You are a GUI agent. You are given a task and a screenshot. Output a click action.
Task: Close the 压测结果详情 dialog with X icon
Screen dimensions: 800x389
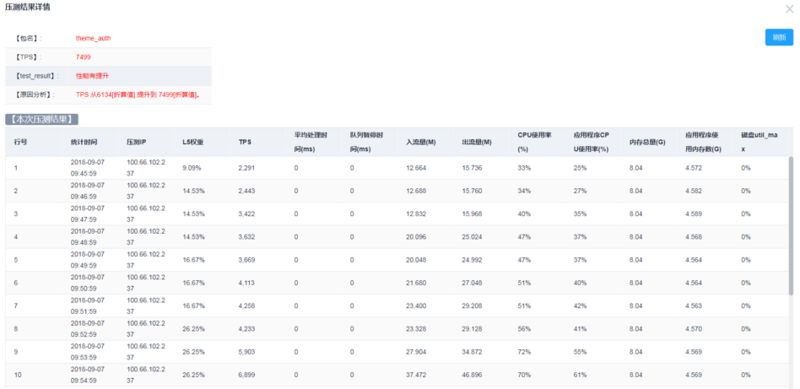pos(789,9)
